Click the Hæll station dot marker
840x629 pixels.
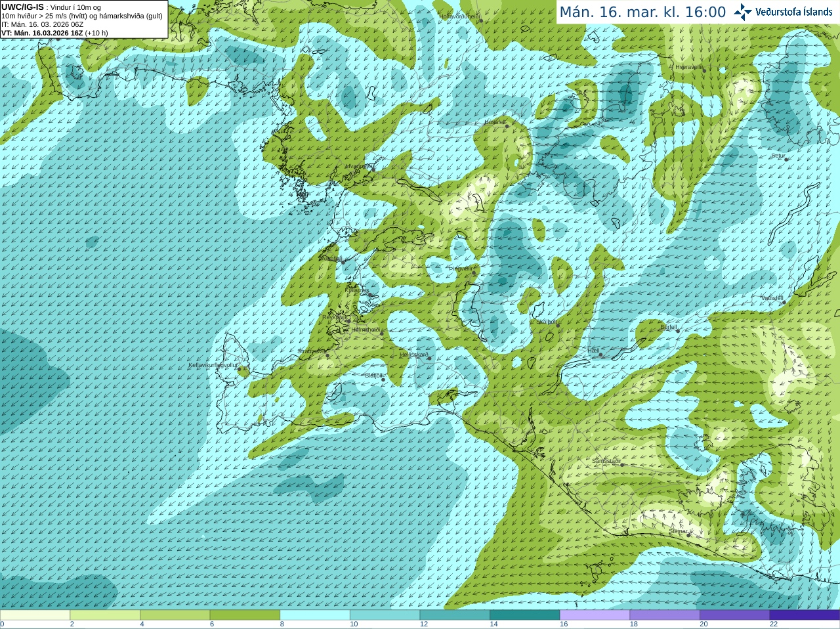(600, 355)
